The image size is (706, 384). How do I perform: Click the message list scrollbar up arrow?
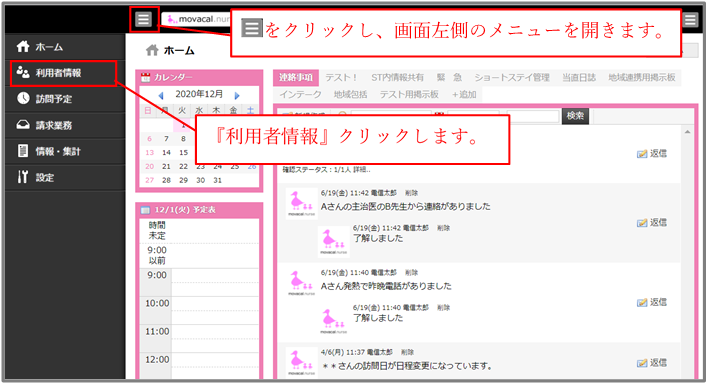(x=688, y=132)
